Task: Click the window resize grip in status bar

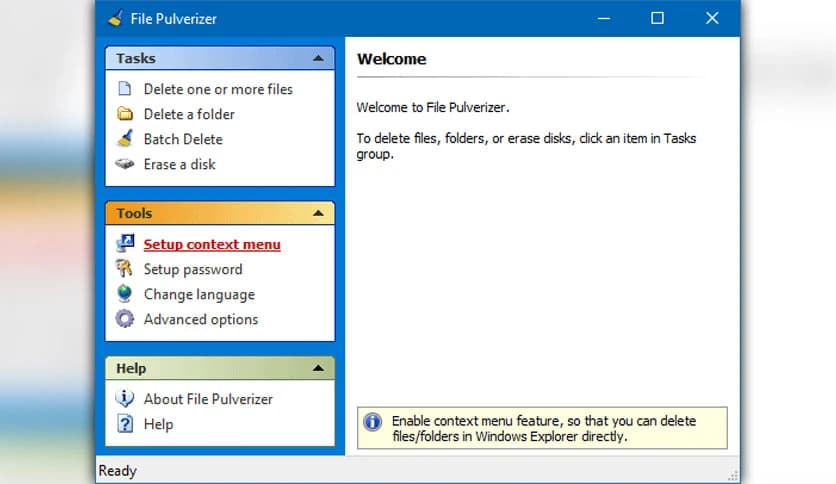Action: pos(733,476)
